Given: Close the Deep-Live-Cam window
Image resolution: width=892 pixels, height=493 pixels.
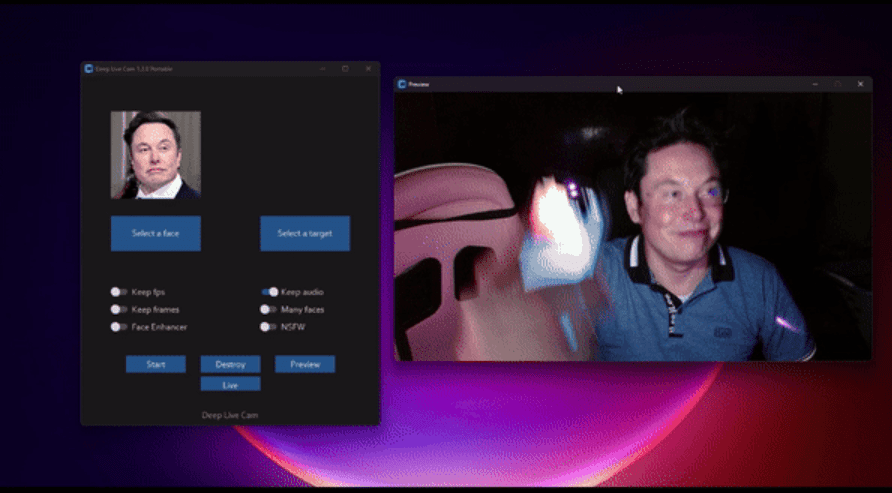Looking at the screenshot, I should [x=368, y=69].
